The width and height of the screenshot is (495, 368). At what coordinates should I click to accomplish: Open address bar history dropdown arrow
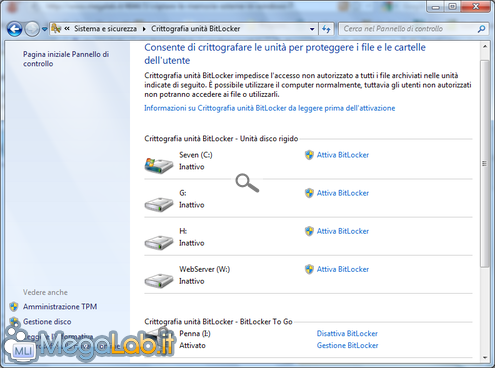312,29
